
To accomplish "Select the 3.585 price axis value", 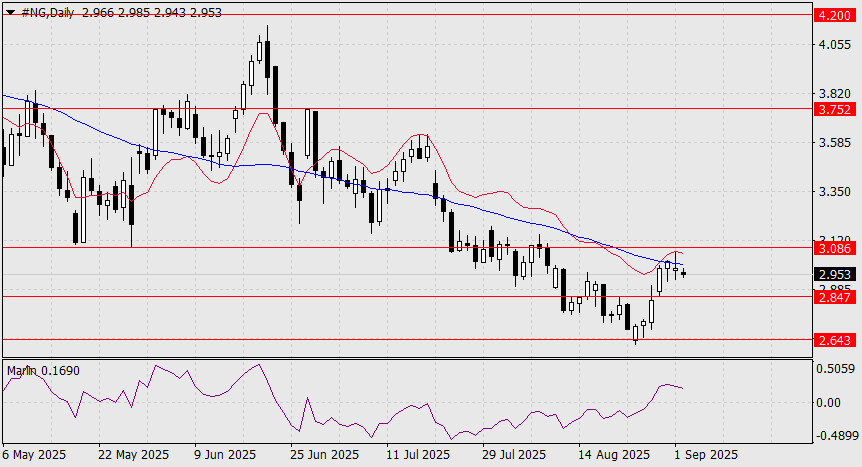I will point(835,143).
